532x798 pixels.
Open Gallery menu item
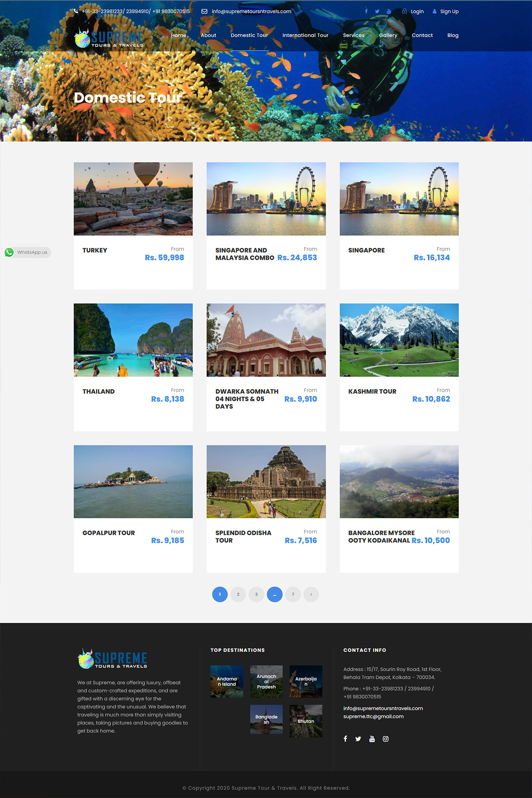pos(388,35)
